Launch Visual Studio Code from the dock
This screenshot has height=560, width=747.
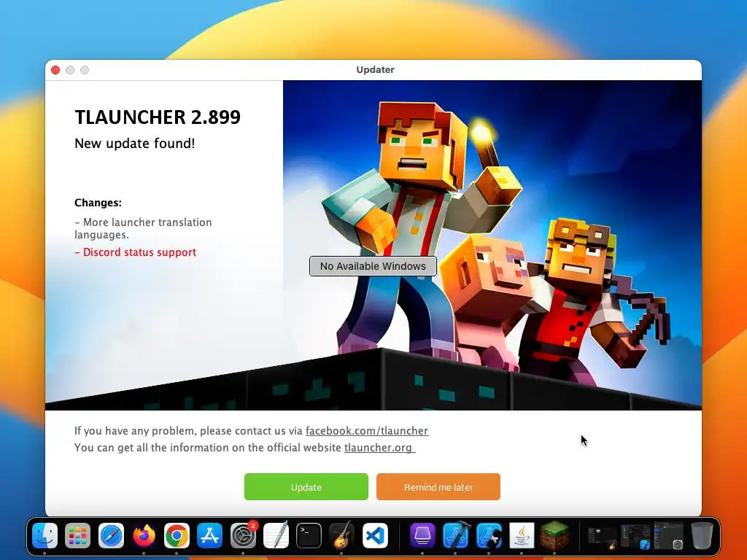pyautogui.click(x=375, y=536)
